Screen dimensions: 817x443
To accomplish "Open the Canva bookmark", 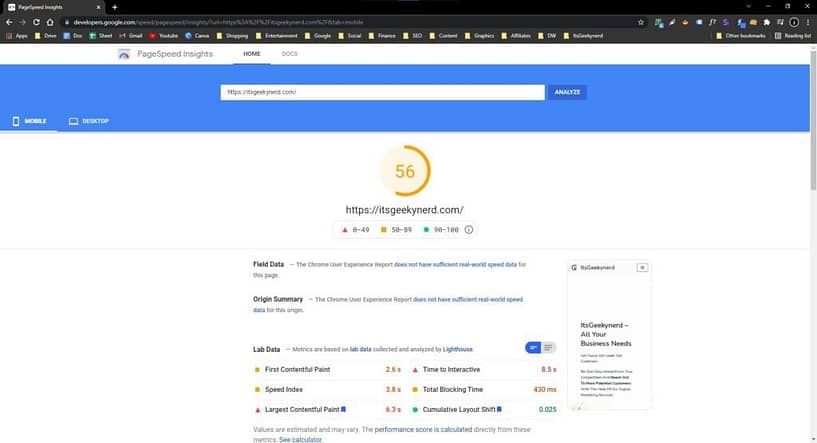I will 197,36.
